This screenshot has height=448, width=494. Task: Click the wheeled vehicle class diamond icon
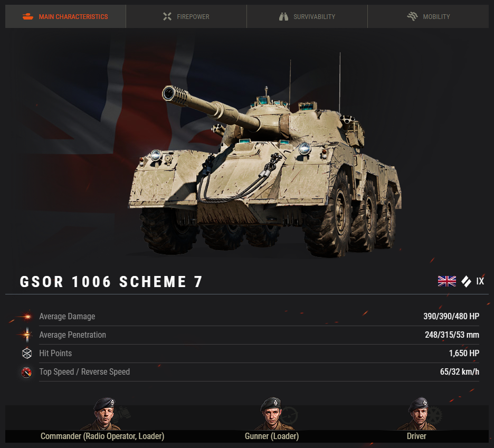[x=466, y=281]
